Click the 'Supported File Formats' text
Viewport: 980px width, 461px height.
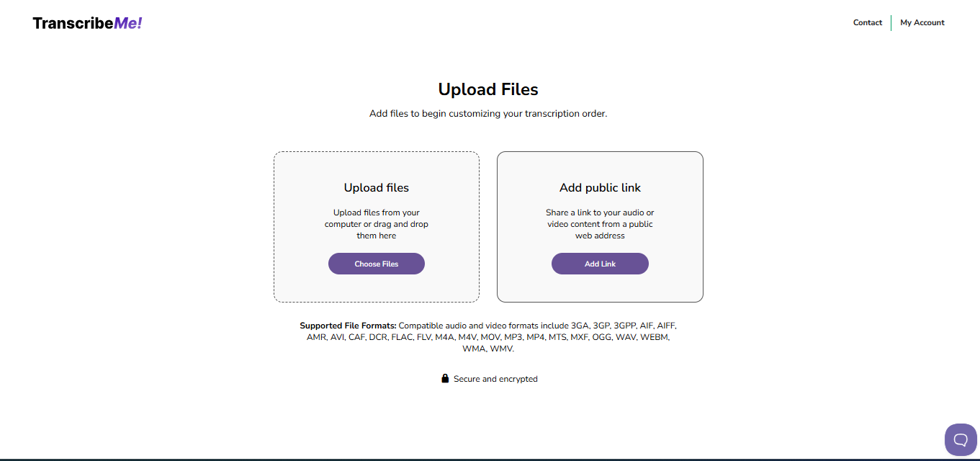[x=347, y=326]
